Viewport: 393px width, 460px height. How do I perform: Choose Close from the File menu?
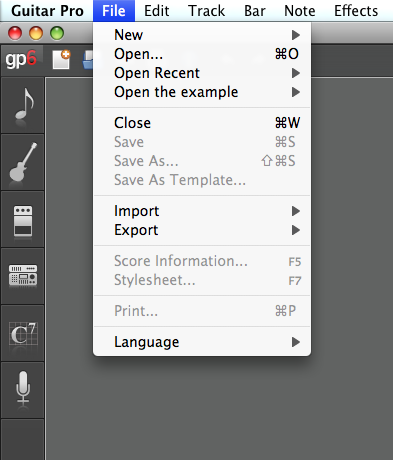[x=202, y=123]
